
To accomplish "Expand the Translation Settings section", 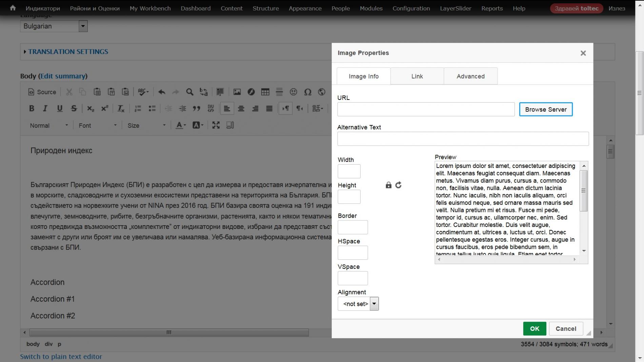I will (68, 51).
